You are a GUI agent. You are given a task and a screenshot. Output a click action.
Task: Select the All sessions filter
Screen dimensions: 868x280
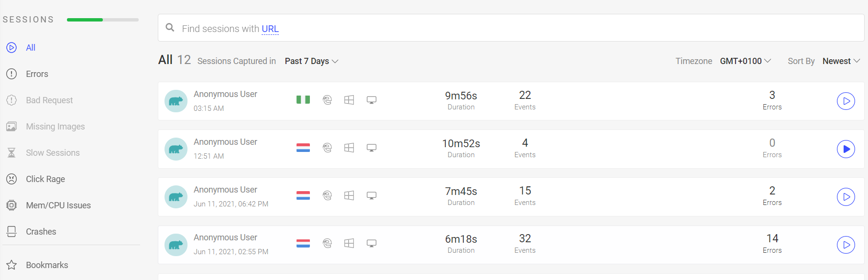pyautogui.click(x=30, y=48)
